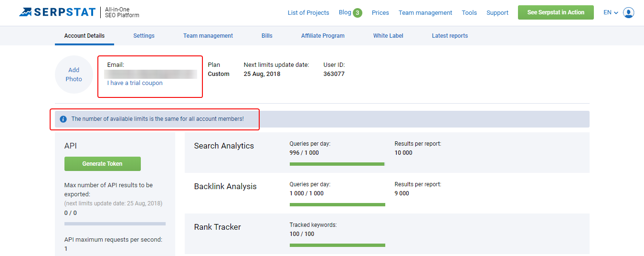The width and height of the screenshot is (644, 256).
Task: Click the Search Analytics queries progress bar
Action: tap(338, 164)
